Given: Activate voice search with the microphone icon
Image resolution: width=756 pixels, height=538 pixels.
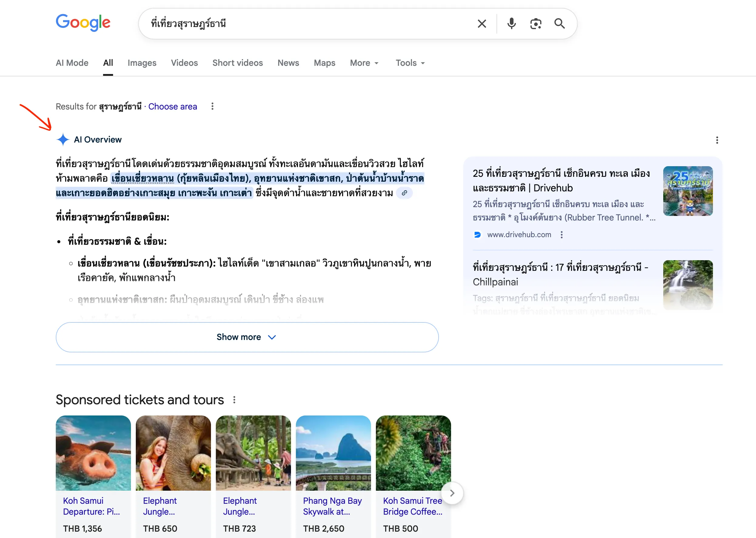Looking at the screenshot, I should tap(511, 24).
